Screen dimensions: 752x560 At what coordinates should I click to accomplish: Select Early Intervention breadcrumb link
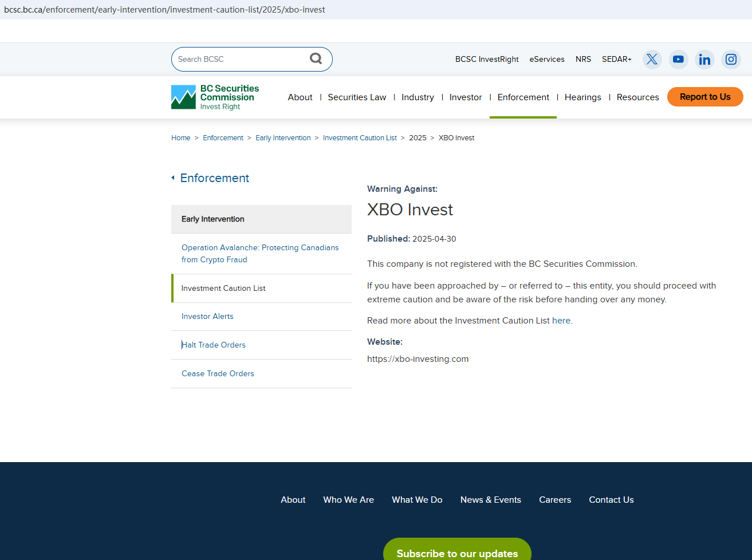point(283,138)
